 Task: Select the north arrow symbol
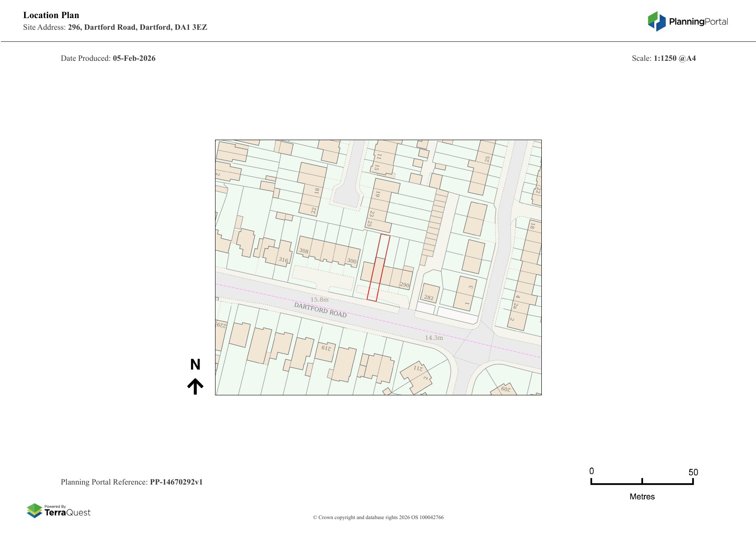pyautogui.click(x=196, y=386)
